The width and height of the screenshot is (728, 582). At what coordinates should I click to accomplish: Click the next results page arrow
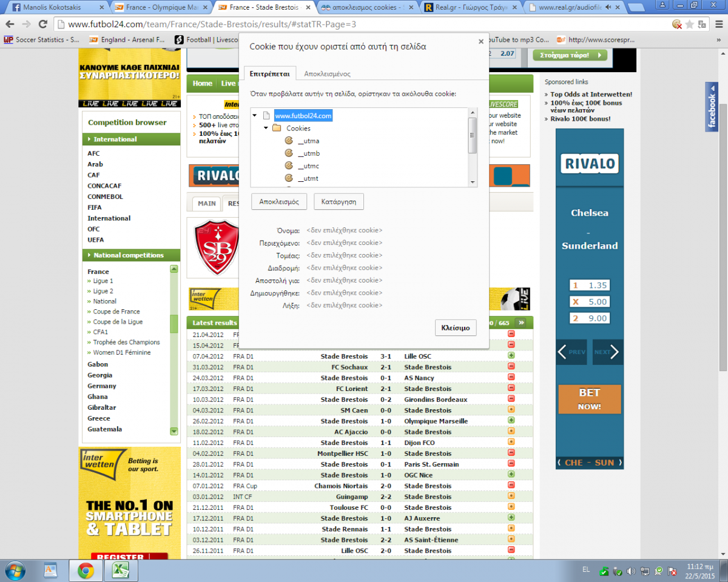point(521,323)
